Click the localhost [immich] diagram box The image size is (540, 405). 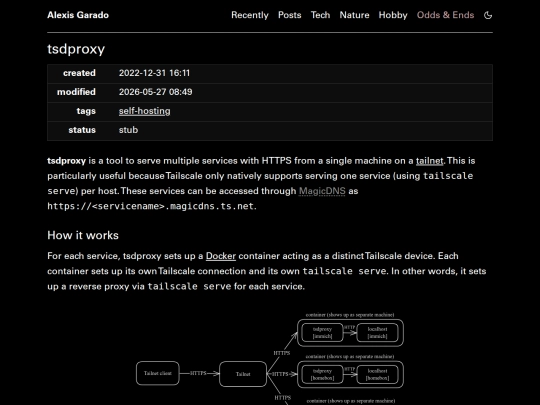point(377,333)
